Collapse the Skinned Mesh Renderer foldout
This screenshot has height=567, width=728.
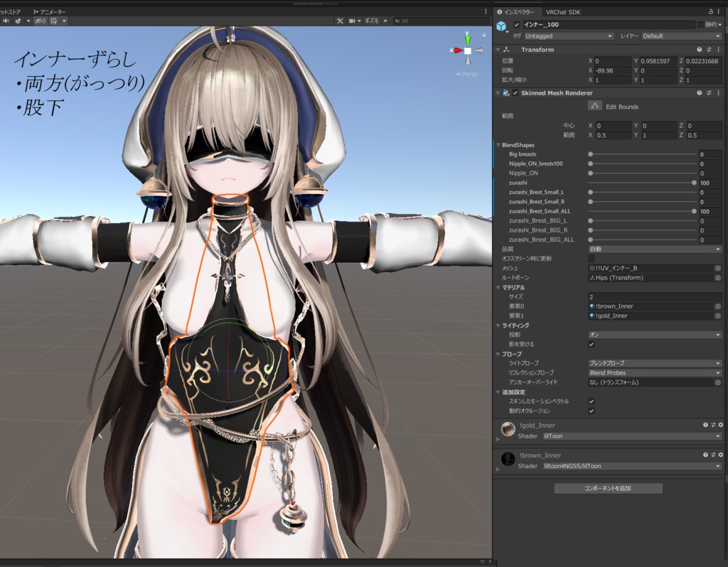[498, 93]
